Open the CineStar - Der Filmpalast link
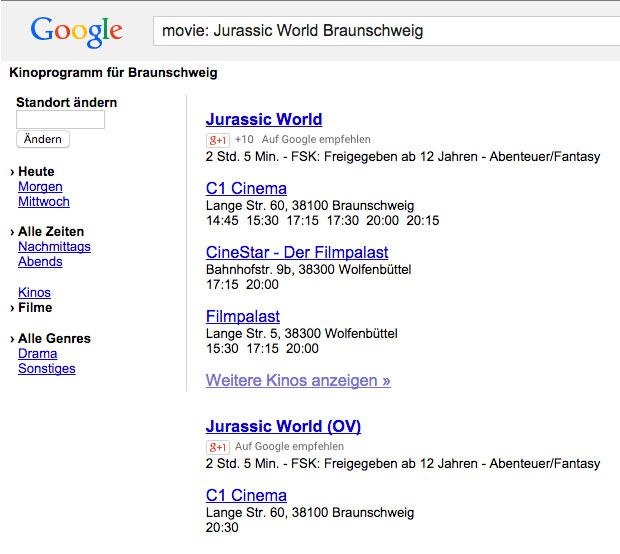 (x=297, y=253)
